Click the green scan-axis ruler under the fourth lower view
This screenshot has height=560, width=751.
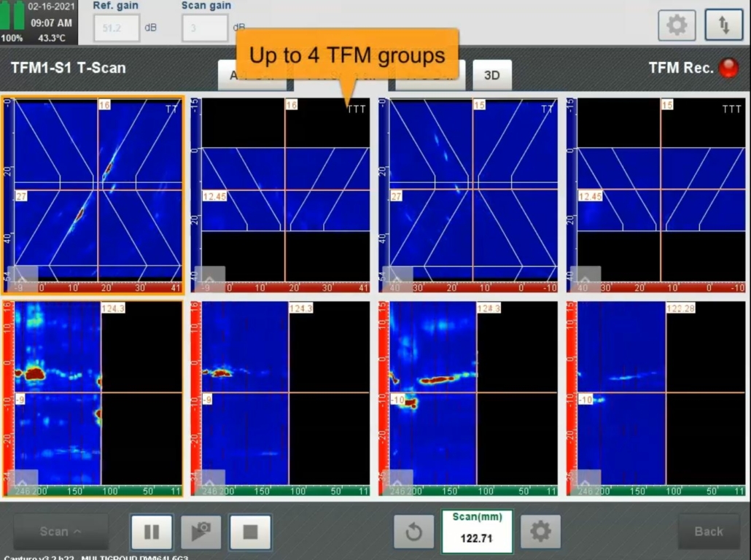pyautogui.click(x=661, y=491)
